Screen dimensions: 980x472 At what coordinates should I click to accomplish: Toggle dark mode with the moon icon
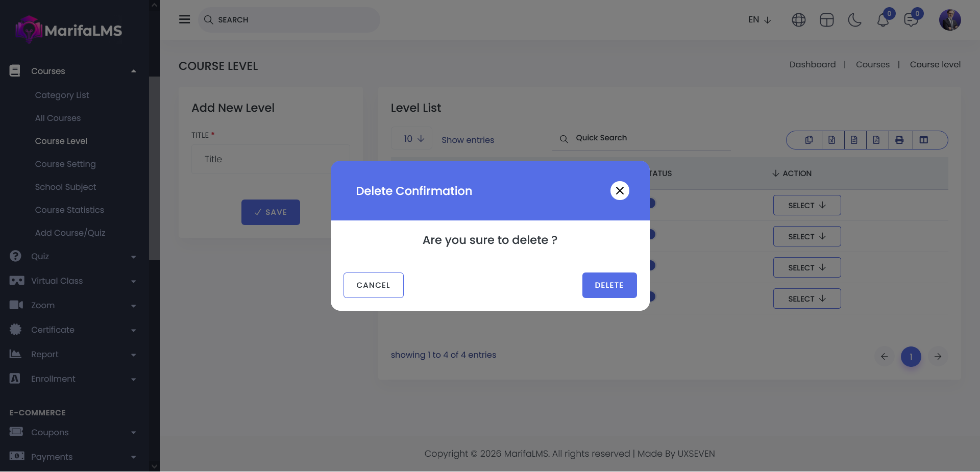(x=854, y=20)
